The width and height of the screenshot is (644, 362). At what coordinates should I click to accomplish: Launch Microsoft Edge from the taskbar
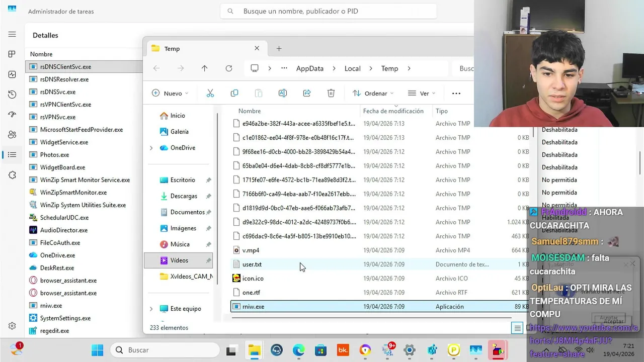[299, 350]
